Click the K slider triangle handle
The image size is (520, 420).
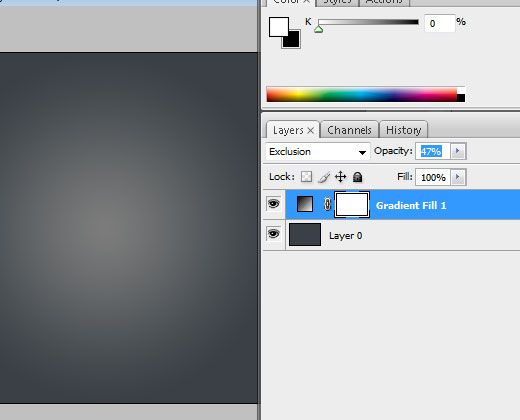[319, 29]
